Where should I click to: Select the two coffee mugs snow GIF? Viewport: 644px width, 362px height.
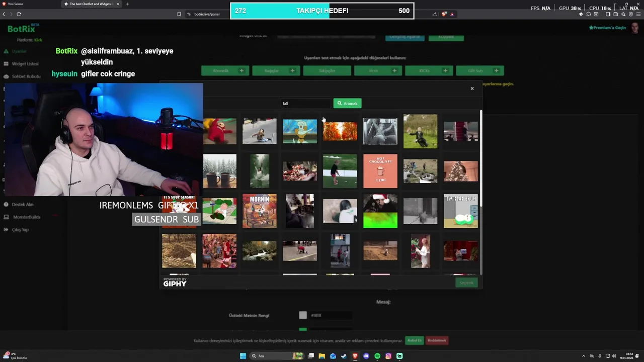coord(220,171)
